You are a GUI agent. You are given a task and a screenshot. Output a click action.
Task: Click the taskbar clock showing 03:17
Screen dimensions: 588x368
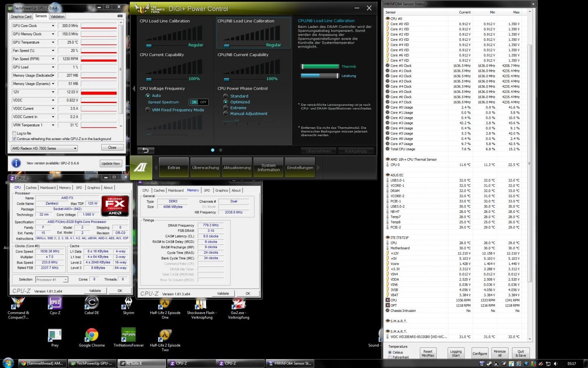571,364
